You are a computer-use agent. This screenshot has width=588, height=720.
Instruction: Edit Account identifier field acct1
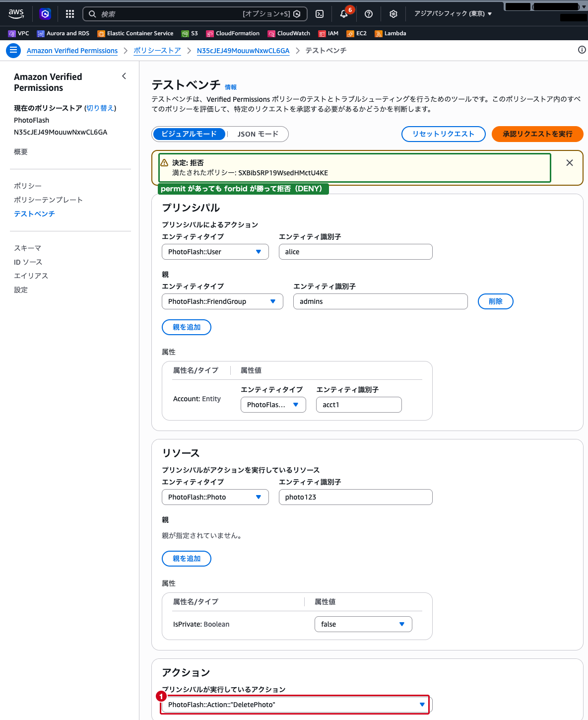click(x=359, y=405)
